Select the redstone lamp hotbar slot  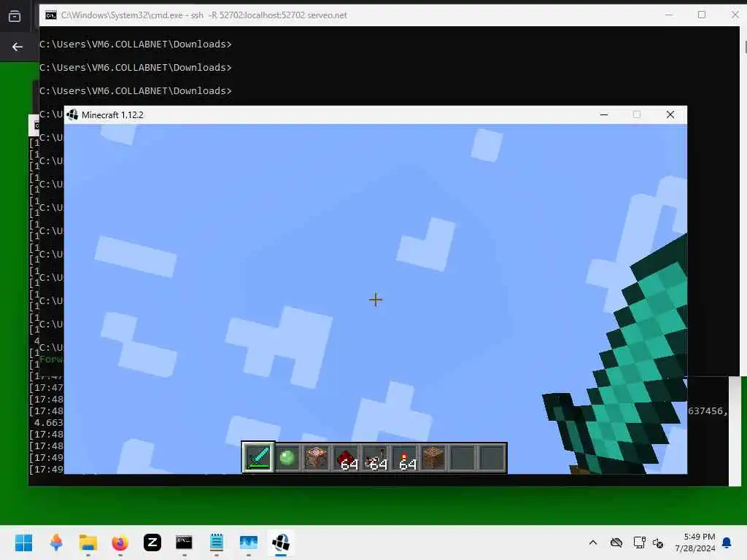(x=317, y=458)
